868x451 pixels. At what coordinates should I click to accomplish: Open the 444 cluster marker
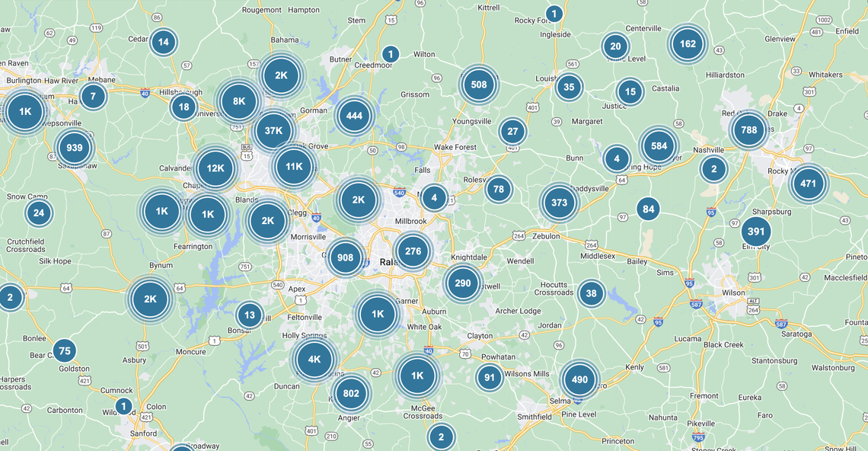pyautogui.click(x=354, y=116)
